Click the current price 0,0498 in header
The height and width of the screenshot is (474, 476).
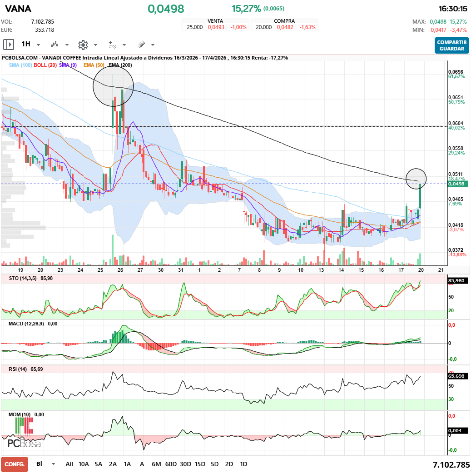pos(166,9)
